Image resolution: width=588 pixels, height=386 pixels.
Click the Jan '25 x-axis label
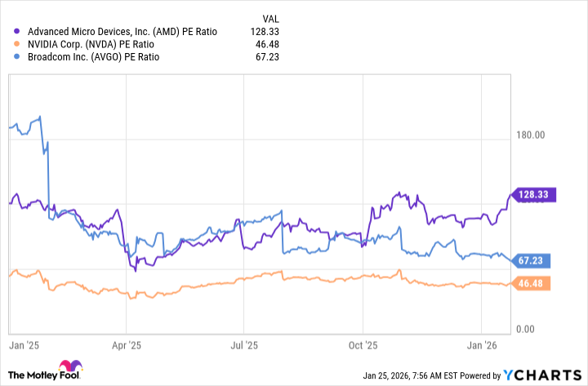[x=24, y=345]
